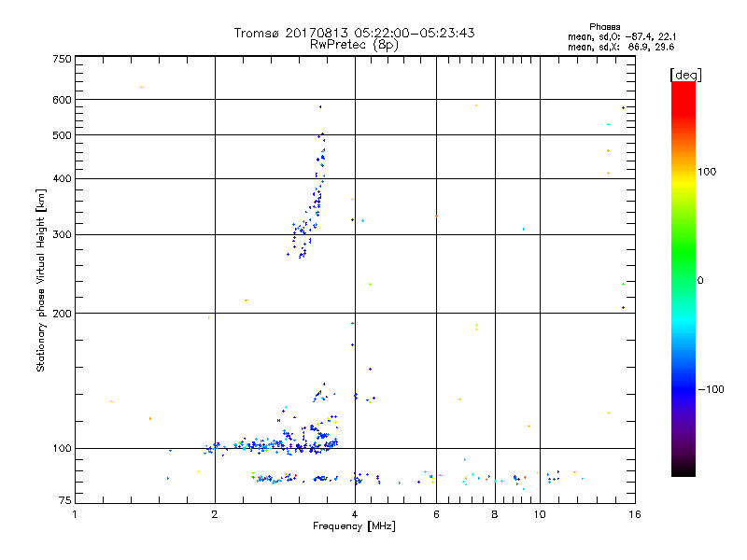Click y-axis tick label "750"

point(62,59)
